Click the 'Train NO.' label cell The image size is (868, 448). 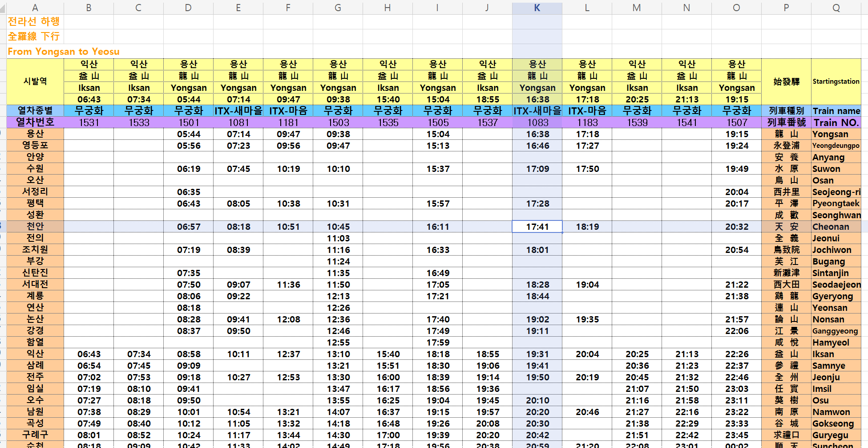(x=836, y=122)
